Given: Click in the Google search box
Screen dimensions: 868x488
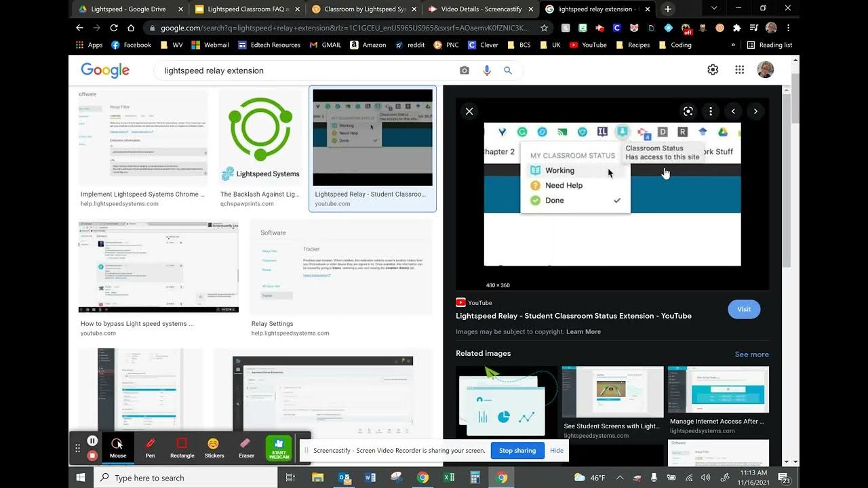Looking at the screenshot, I should coord(309,70).
